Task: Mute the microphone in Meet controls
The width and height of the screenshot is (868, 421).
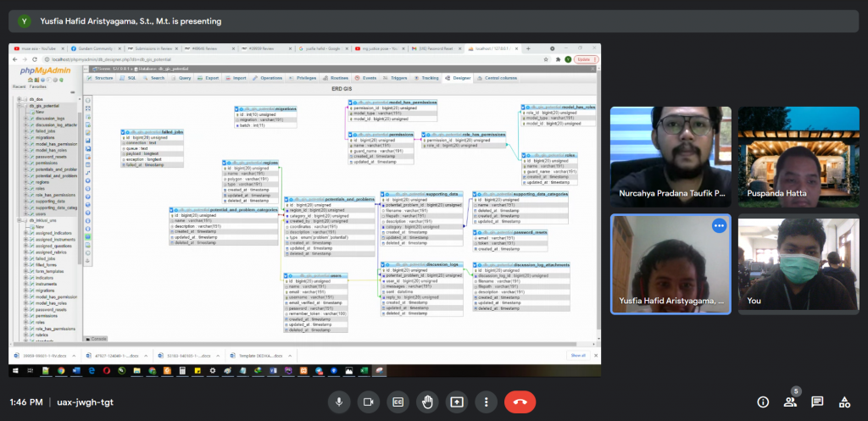Action: [339, 402]
